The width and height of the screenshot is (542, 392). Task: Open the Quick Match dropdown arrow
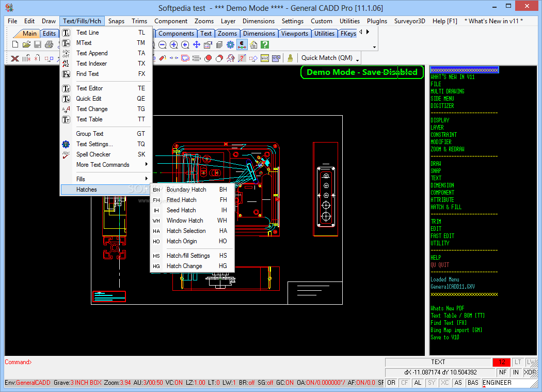click(x=357, y=60)
